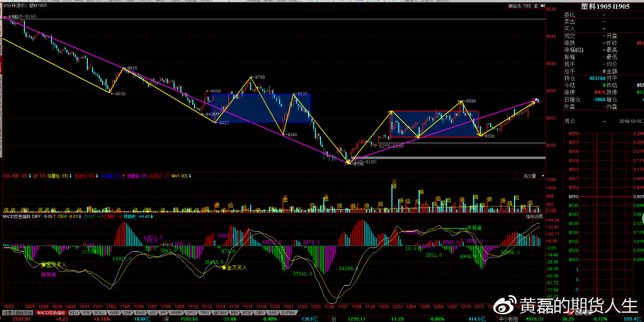Choose the SAR indicator tab

coord(273,312)
